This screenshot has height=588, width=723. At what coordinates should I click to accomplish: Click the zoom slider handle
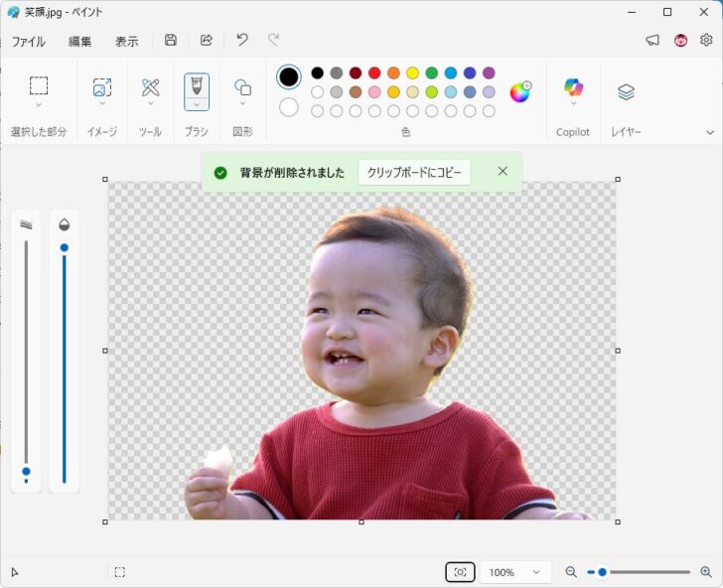coord(602,572)
